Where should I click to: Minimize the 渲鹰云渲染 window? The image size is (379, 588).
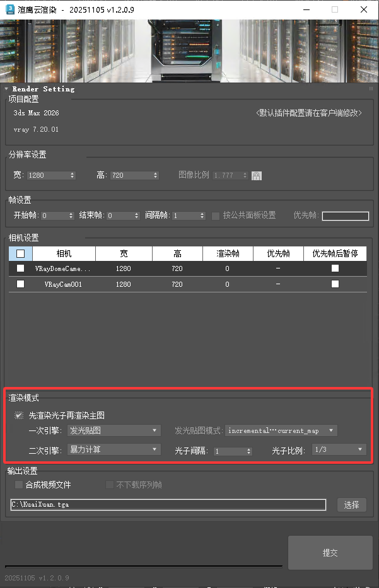click(x=306, y=9)
